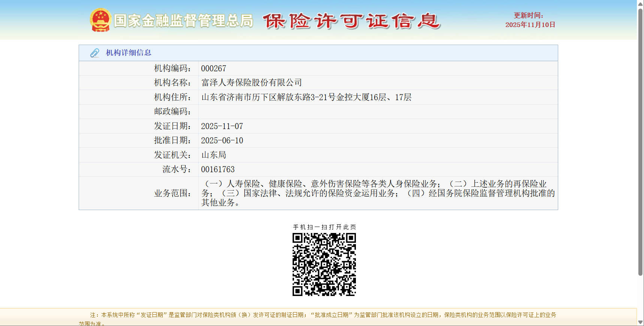Click the paperclip icon beside 机构详细信息
The height and width of the screenshot is (326, 644).
pyautogui.click(x=95, y=53)
